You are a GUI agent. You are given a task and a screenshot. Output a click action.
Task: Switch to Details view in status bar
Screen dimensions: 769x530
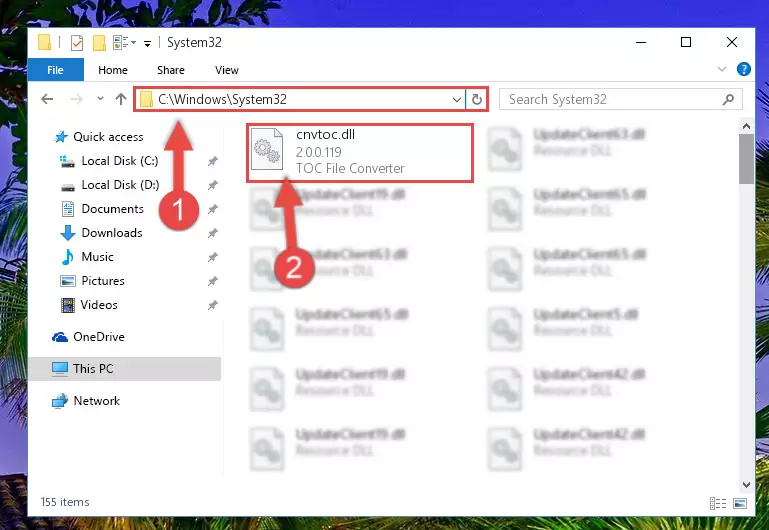click(x=718, y=503)
